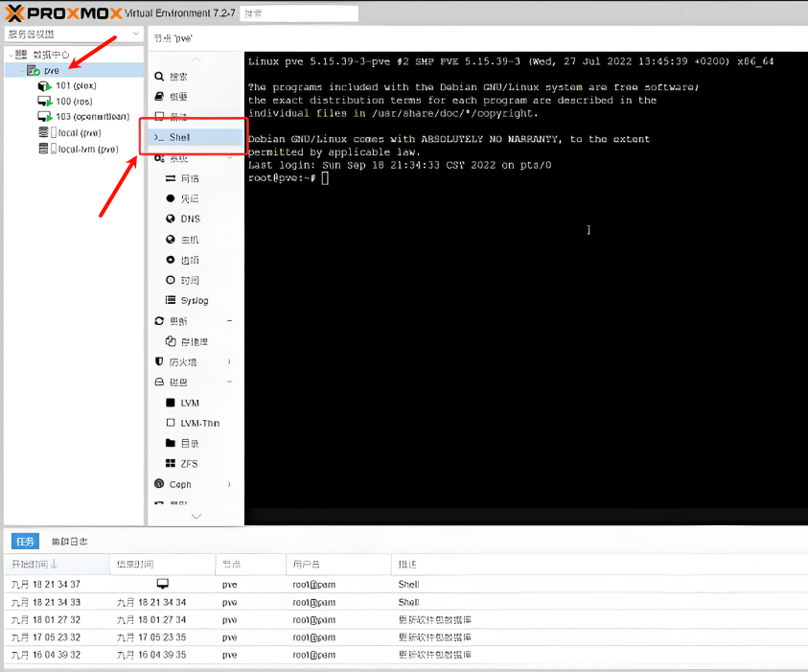
Task: Select the task row started 九月 17 05:23:32
Action: point(406,637)
